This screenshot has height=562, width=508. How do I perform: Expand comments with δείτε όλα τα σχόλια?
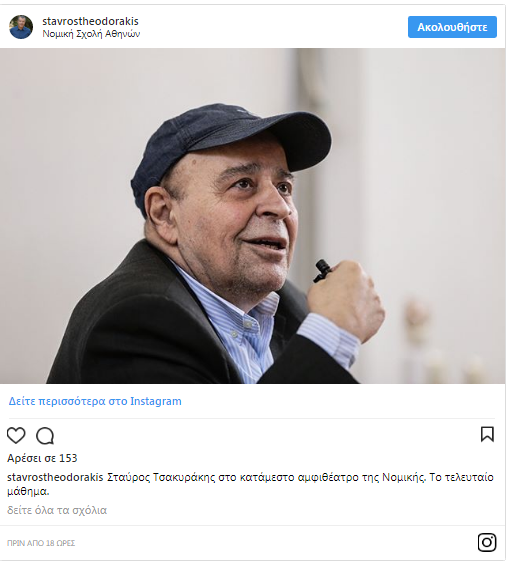pos(57,510)
